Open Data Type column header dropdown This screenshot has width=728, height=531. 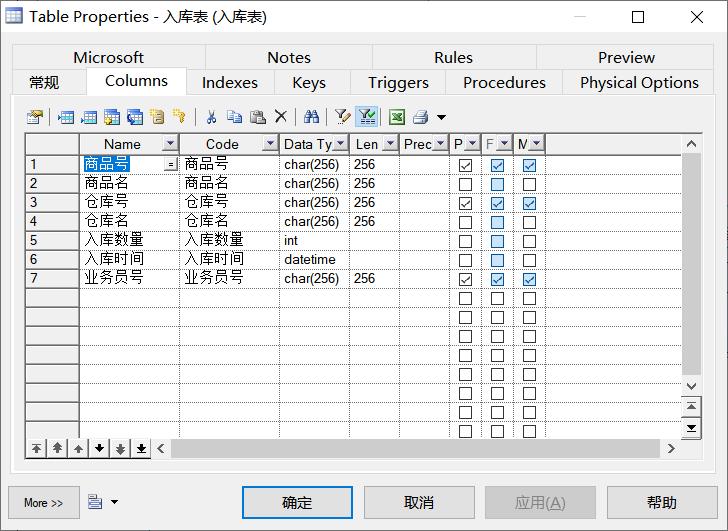click(x=341, y=144)
